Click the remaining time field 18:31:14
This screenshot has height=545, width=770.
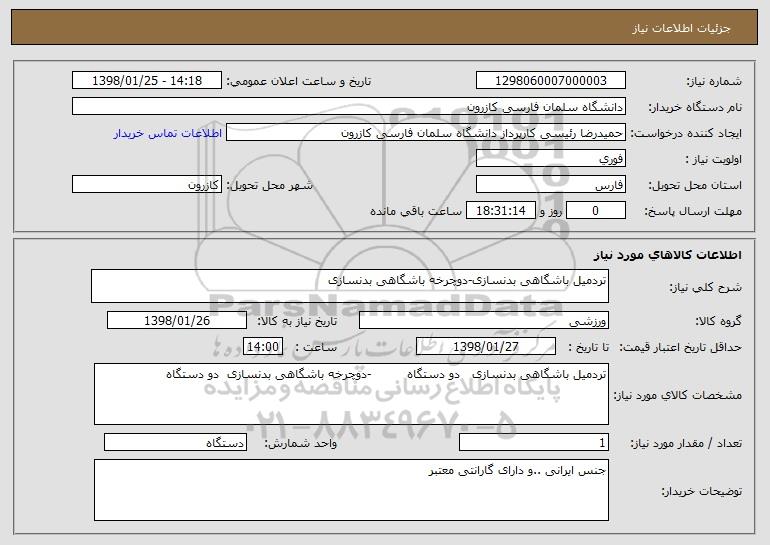click(x=500, y=211)
